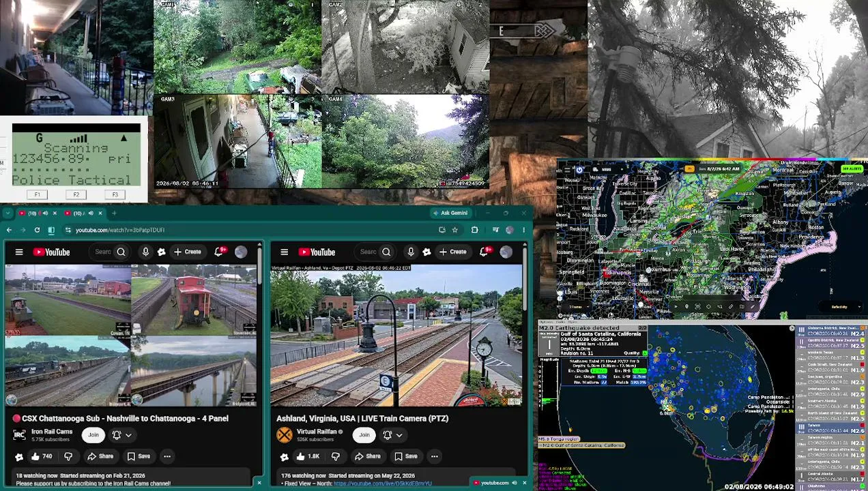The width and height of the screenshot is (868, 491).
Task: Dislike the Ashland video
Action: point(336,456)
